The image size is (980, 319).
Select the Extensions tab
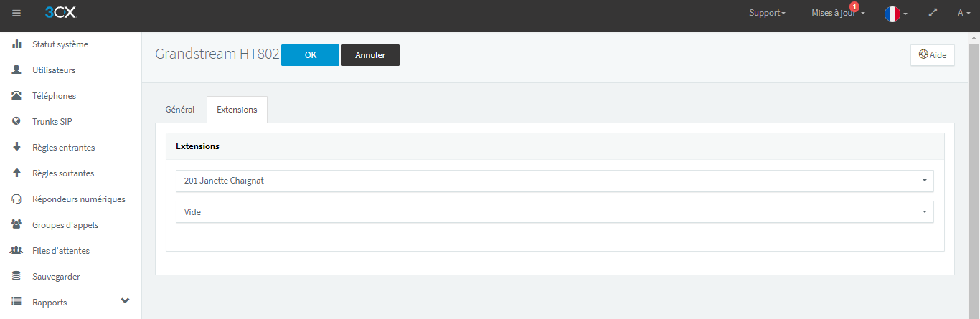pyautogui.click(x=237, y=110)
